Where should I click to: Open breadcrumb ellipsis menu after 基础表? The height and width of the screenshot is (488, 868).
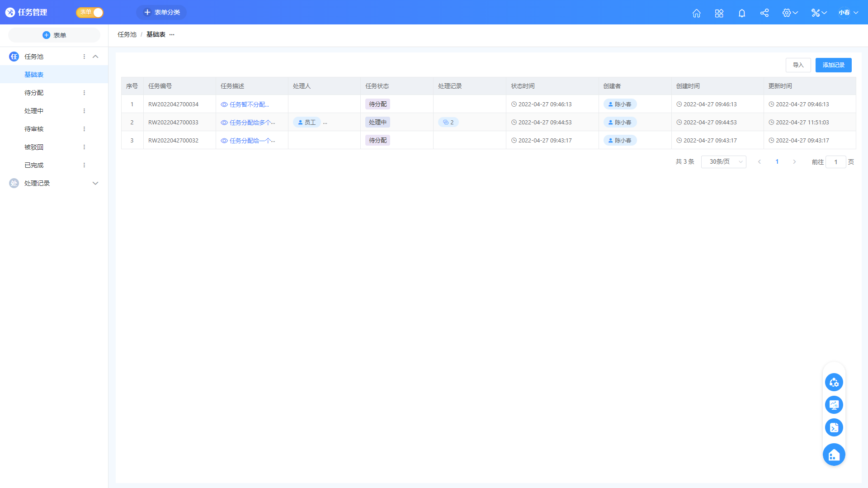tap(172, 34)
